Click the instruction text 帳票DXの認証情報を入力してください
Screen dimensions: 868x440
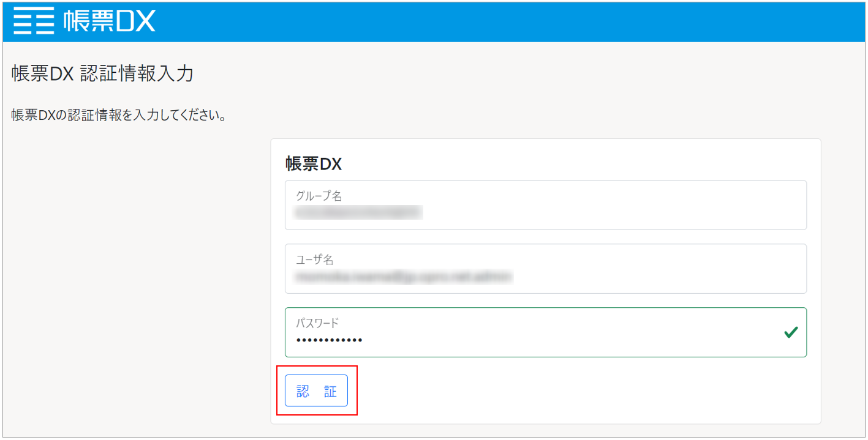[119, 115]
